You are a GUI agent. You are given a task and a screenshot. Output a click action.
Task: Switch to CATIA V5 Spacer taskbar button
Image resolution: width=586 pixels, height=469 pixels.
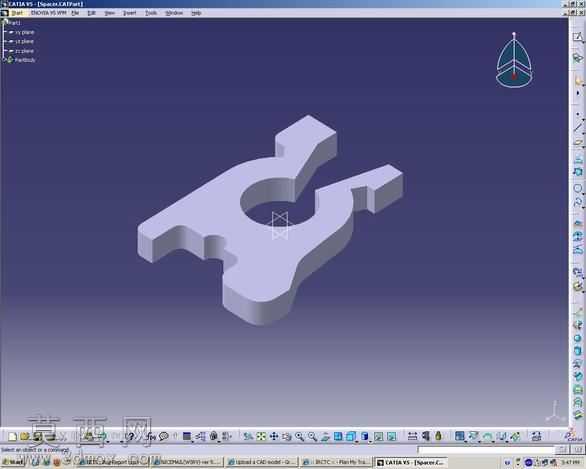coord(411,463)
